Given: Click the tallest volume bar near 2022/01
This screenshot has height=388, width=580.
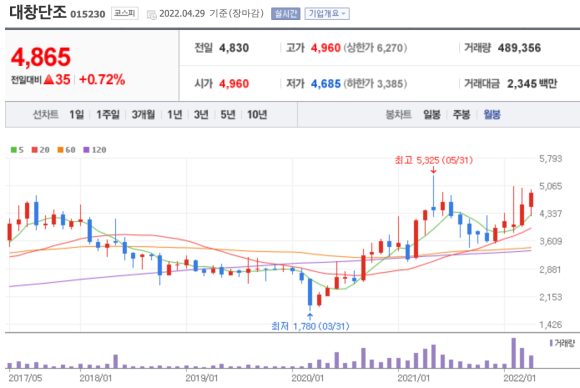Looking at the screenshot, I should (513, 353).
